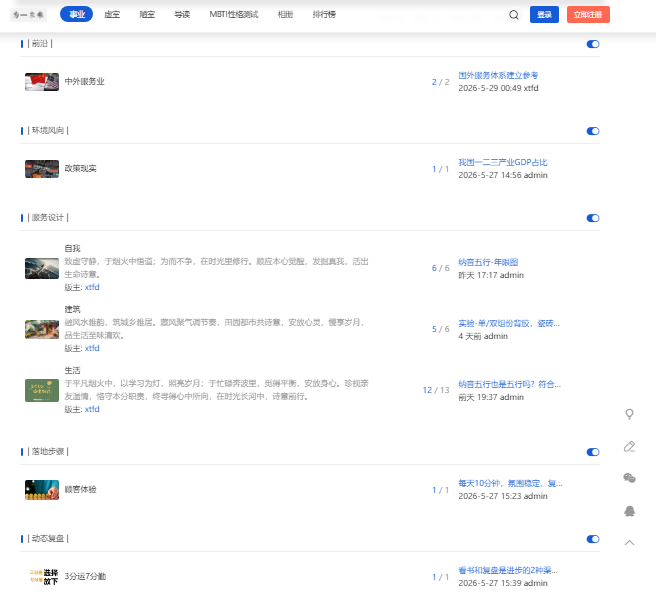Open the 政策现实 forum title
This screenshot has height=601, width=656.
click(80, 169)
